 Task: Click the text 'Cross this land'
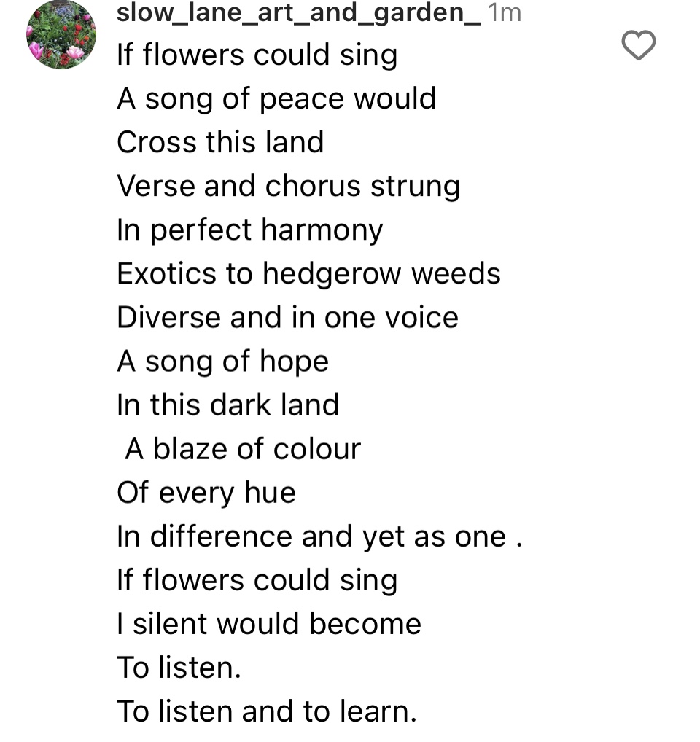[x=220, y=142]
